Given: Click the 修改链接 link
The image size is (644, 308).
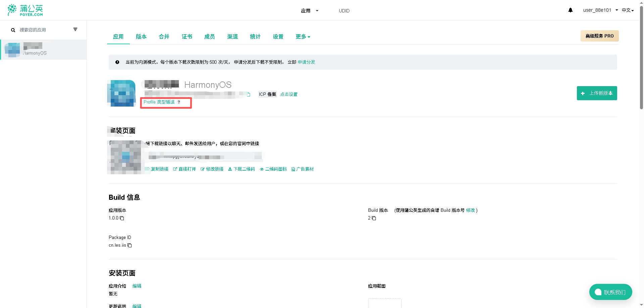Looking at the screenshot, I should tap(212, 169).
